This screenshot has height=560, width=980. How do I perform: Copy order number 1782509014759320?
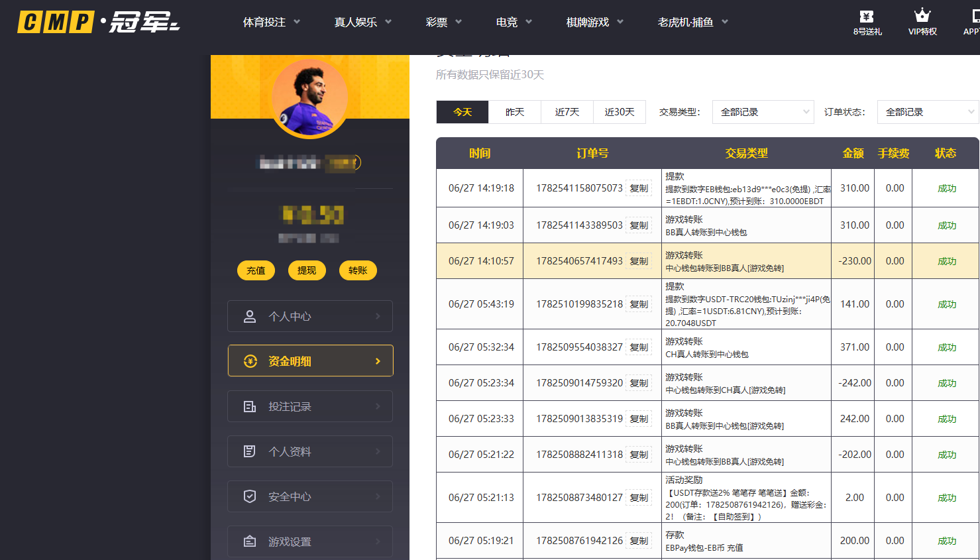pyautogui.click(x=639, y=383)
